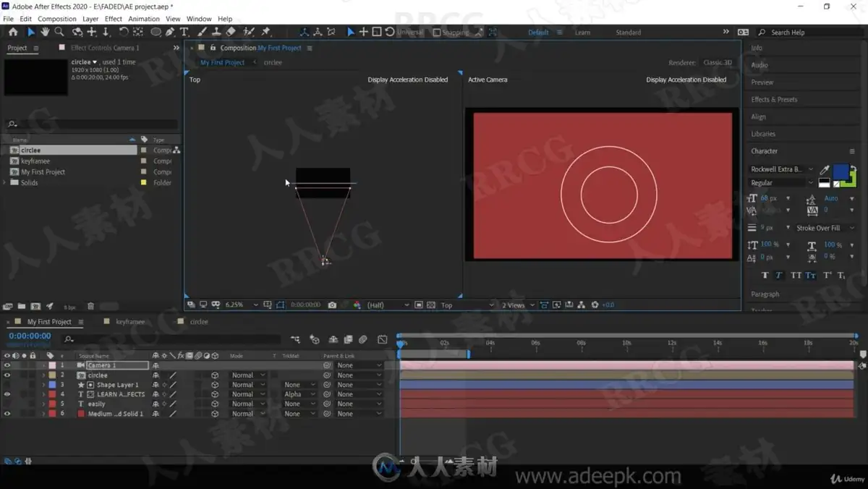Hide the Camera 1 layer eye
This screenshot has width=868, height=489.
click(7, 365)
